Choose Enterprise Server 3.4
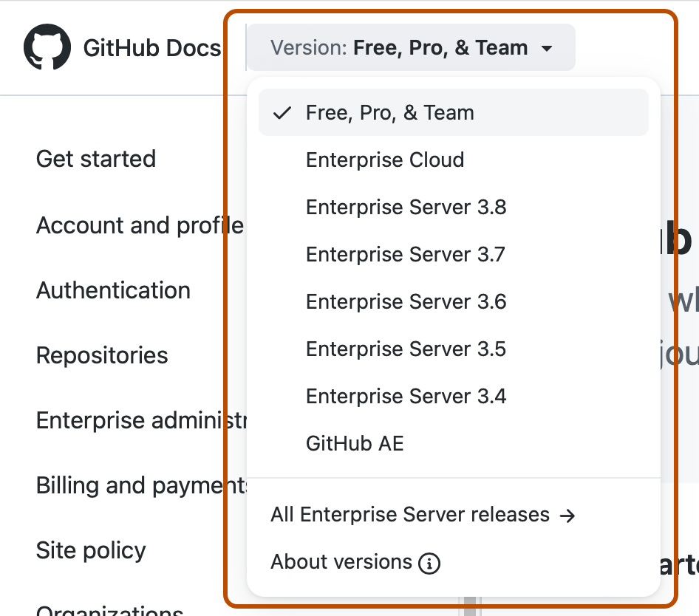 (454, 396)
